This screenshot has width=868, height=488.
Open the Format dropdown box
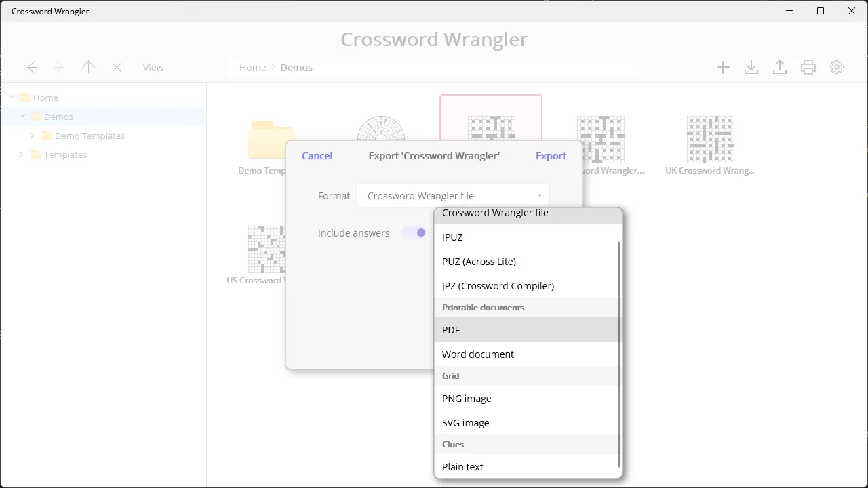(x=453, y=195)
